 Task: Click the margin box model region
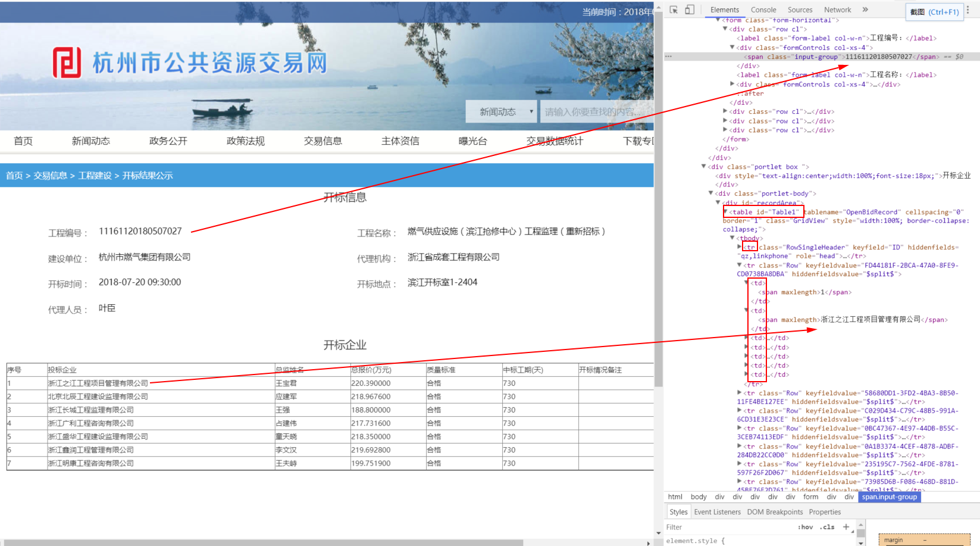coord(925,539)
